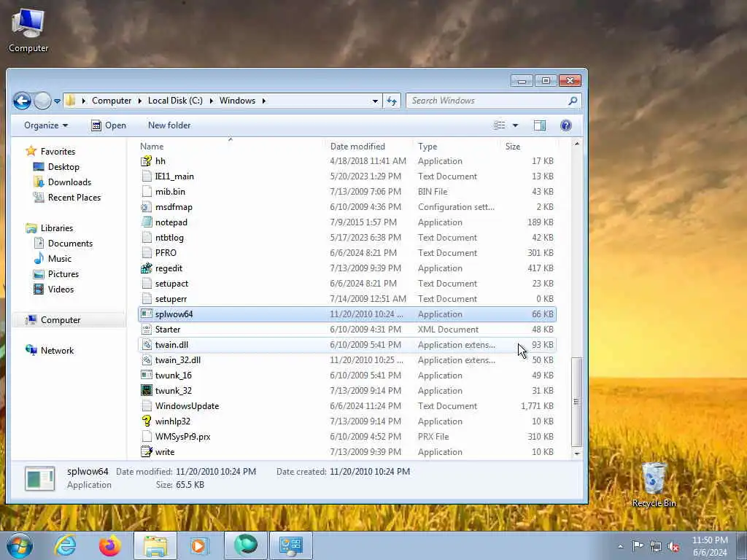The height and width of the screenshot is (560, 747).
Task: Select the Starter XML document icon
Action: pos(146,330)
